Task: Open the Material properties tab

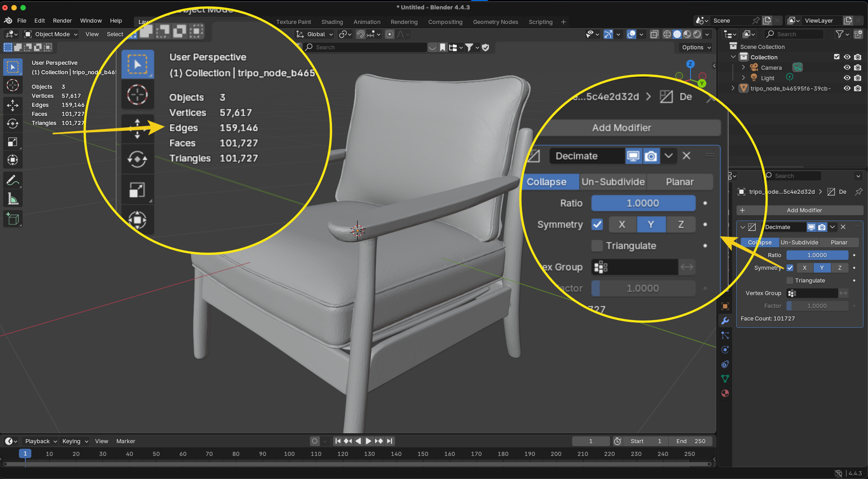Action: point(725,393)
